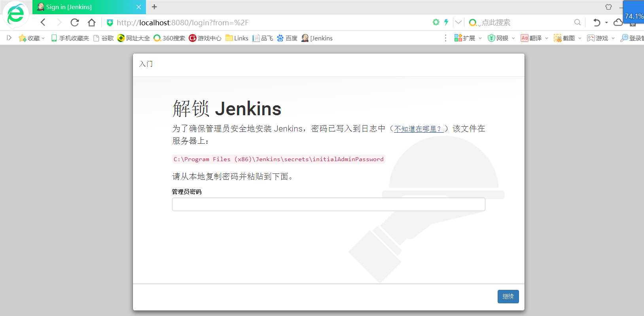The height and width of the screenshot is (316, 644).
Task: Reload the page with the refresh icon
Action: tap(75, 23)
